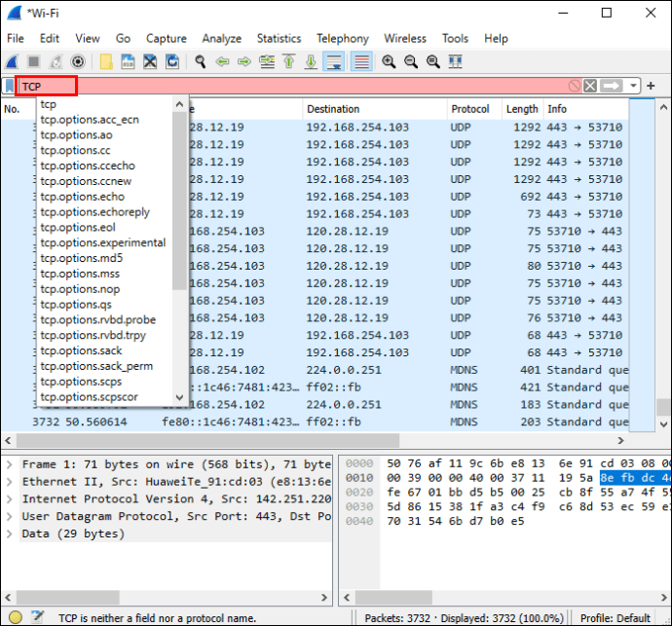Image resolution: width=672 pixels, height=626 pixels.
Task: Click the horizontal scrollbar under the packet list
Action: pos(292,441)
